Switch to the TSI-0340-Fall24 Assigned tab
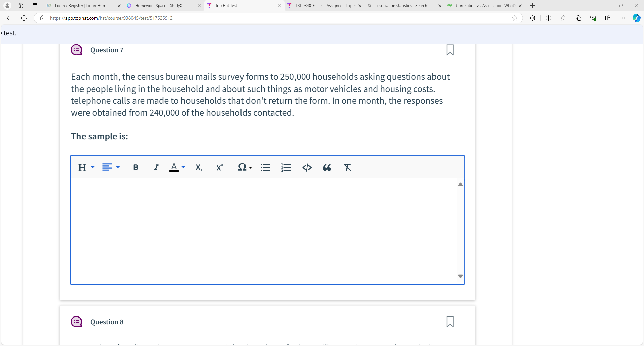 click(325, 6)
